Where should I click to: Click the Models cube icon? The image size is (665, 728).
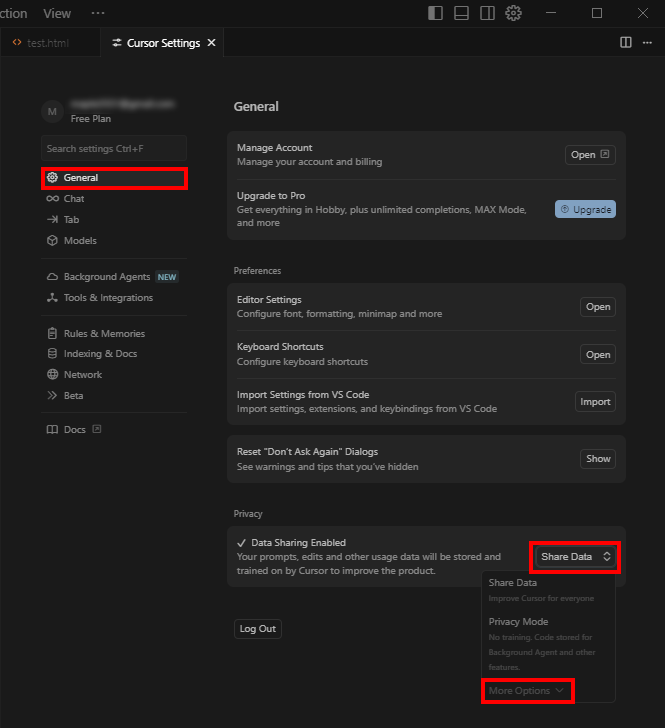(x=52, y=240)
